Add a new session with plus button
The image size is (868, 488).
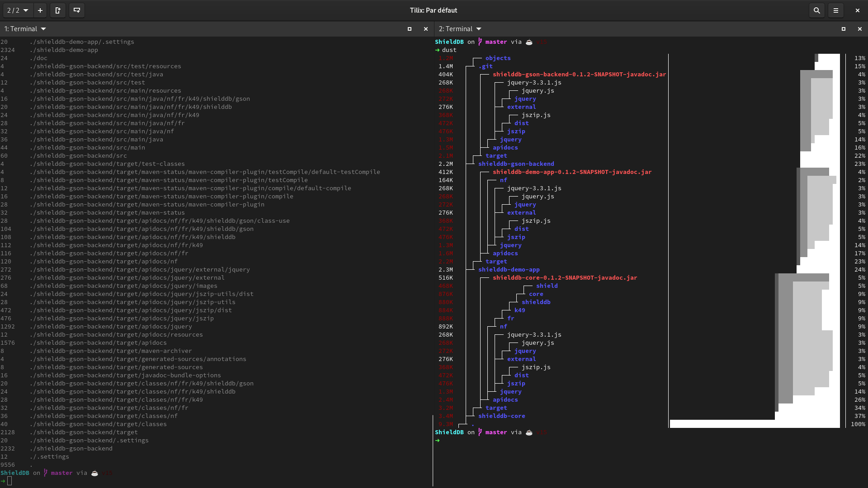tap(40, 10)
